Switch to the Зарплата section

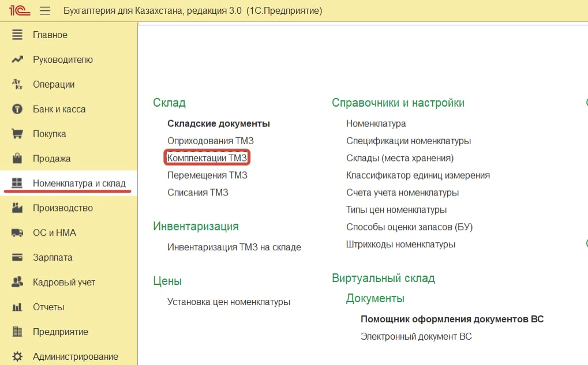tap(53, 258)
